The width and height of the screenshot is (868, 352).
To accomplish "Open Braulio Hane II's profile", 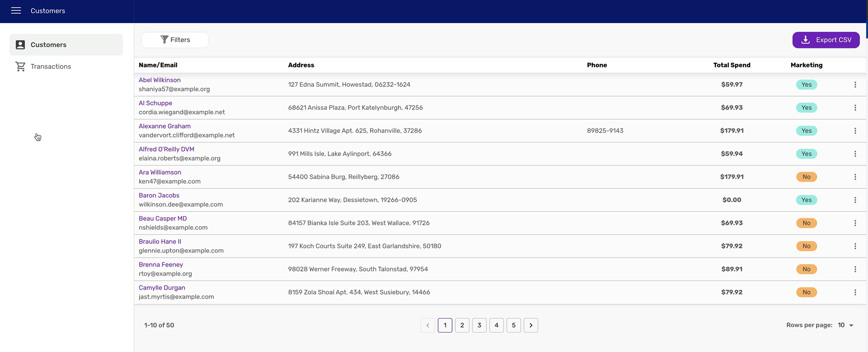I will (160, 242).
